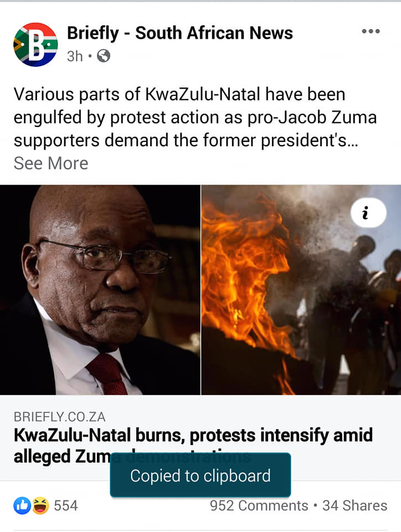Viewport: 401px width, 532px height.
Task: Click the link preview card footer area
Action: [x=200, y=438]
